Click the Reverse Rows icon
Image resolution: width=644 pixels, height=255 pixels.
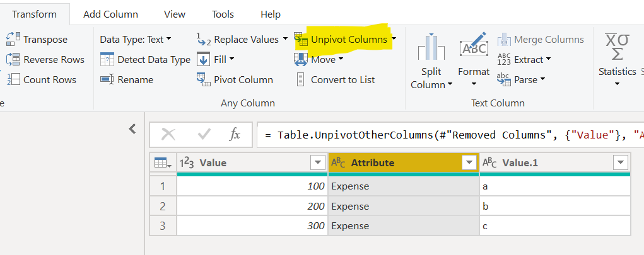tap(13, 59)
